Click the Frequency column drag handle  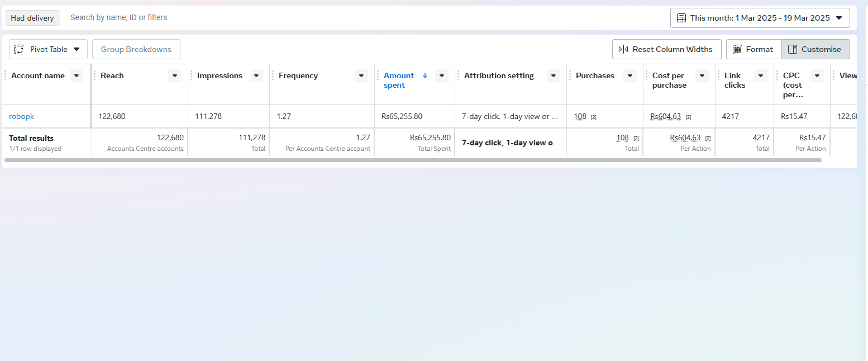[x=273, y=75]
